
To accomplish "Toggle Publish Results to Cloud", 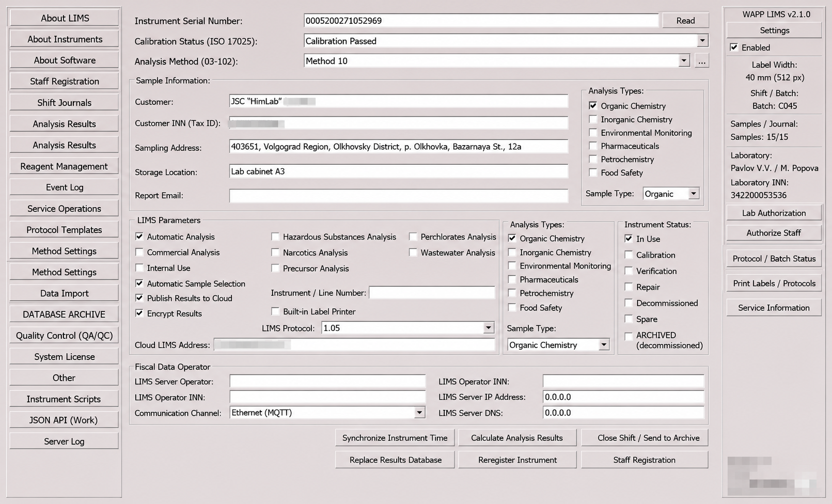I will pos(139,298).
